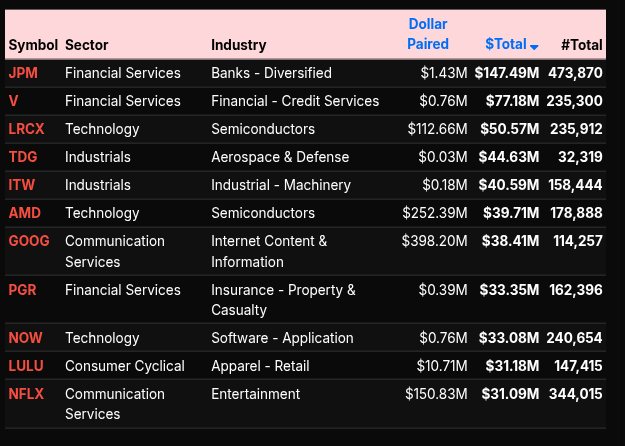Open the JPM ticker link
625x446 pixels.
coord(23,73)
